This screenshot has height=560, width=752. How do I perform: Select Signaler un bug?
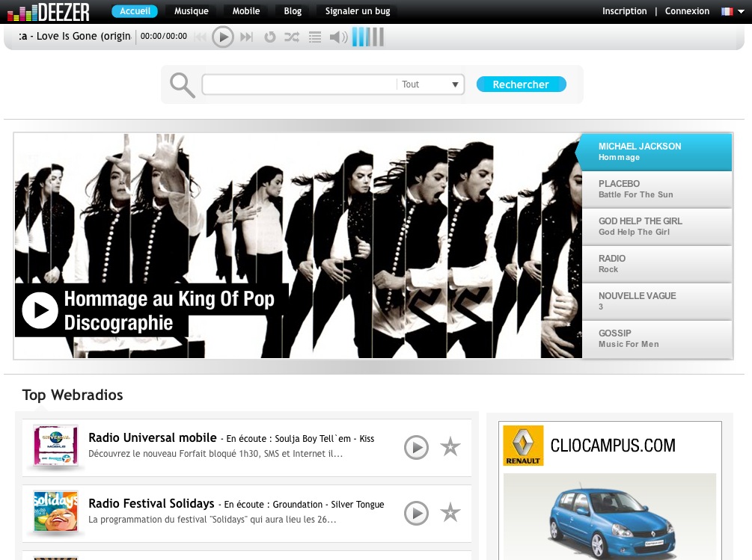pyautogui.click(x=358, y=11)
